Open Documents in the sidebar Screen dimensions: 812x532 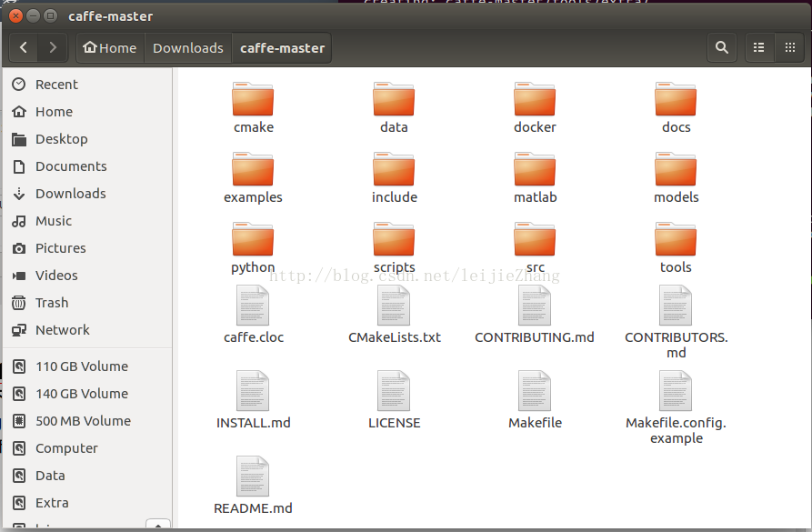tap(87, 166)
